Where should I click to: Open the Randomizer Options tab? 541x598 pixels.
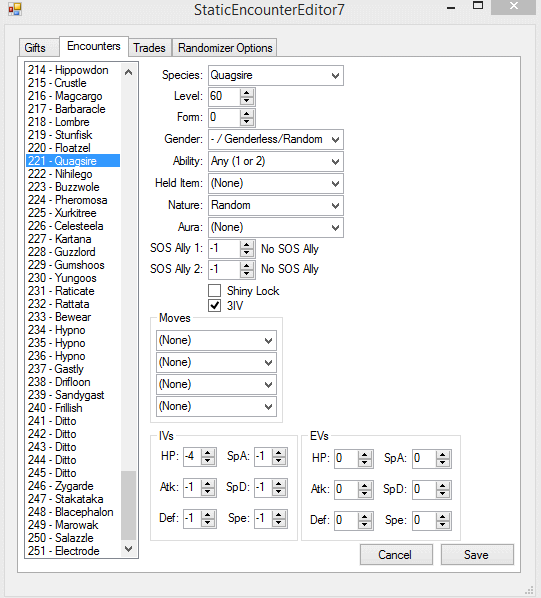click(x=225, y=48)
